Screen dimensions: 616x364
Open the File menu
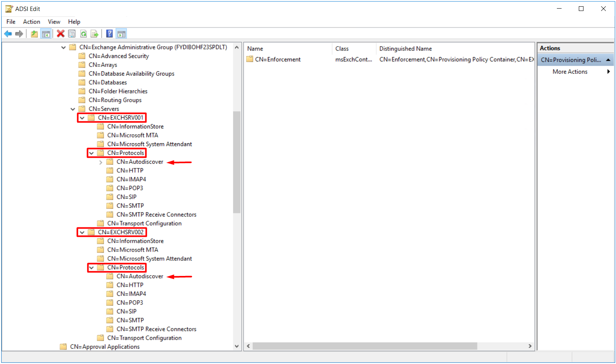[x=11, y=22]
